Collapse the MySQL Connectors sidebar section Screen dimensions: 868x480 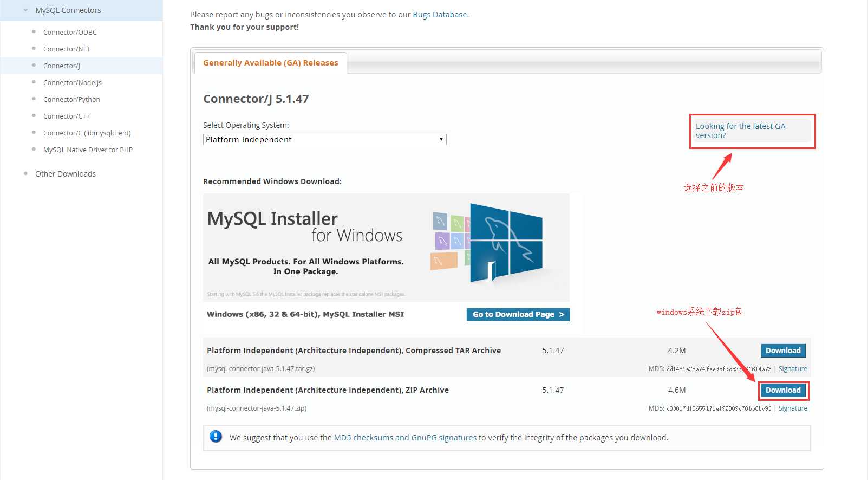point(25,10)
